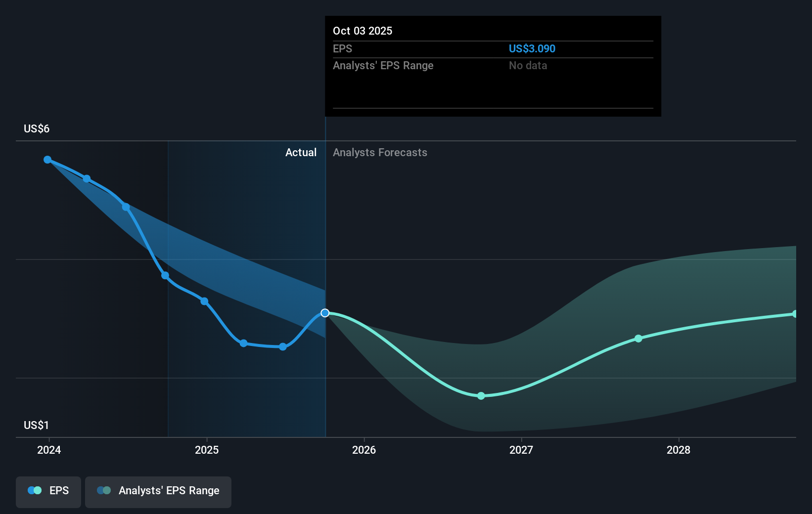Click the 2028 forecast data point

[638, 339]
